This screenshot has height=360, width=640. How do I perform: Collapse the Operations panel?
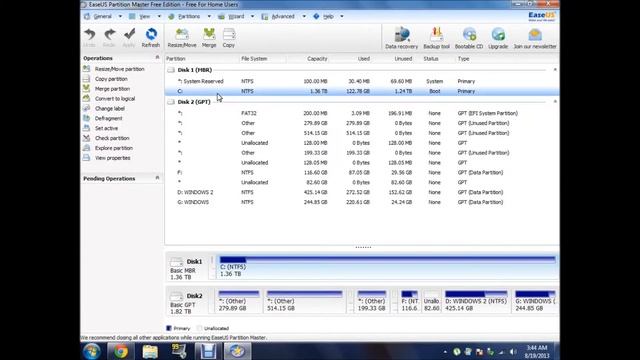tap(157, 58)
